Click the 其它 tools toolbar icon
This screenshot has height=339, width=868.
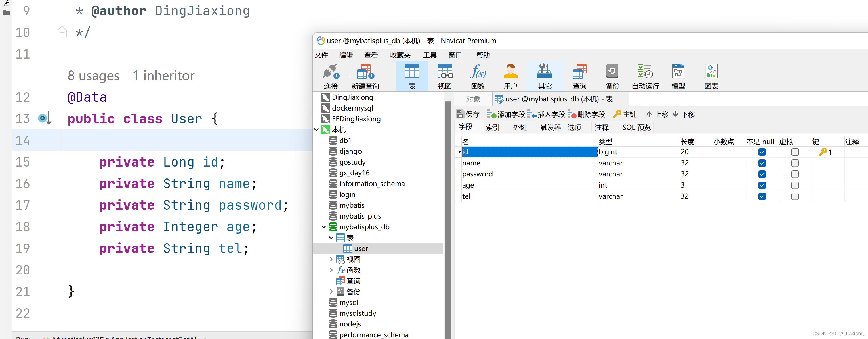(x=545, y=76)
